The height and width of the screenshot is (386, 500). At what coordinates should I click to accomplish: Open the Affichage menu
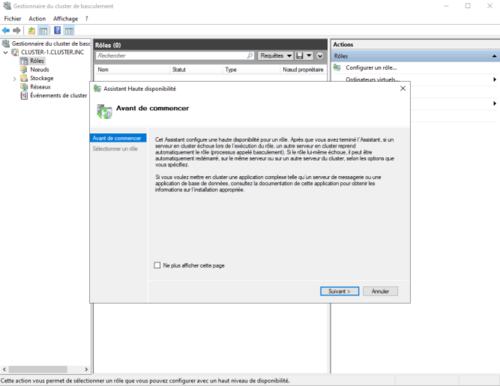[x=65, y=19]
